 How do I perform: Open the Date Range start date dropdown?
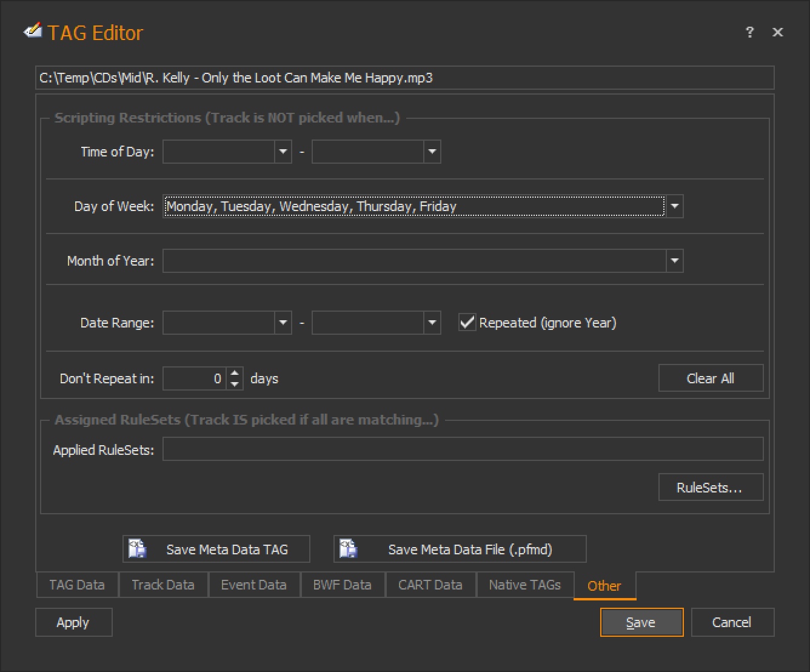283,323
